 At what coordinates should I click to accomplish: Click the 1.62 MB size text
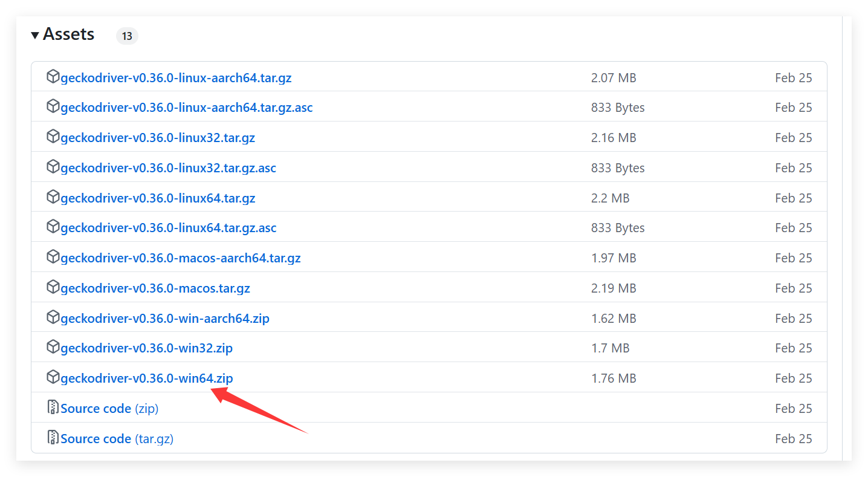[614, 319]
